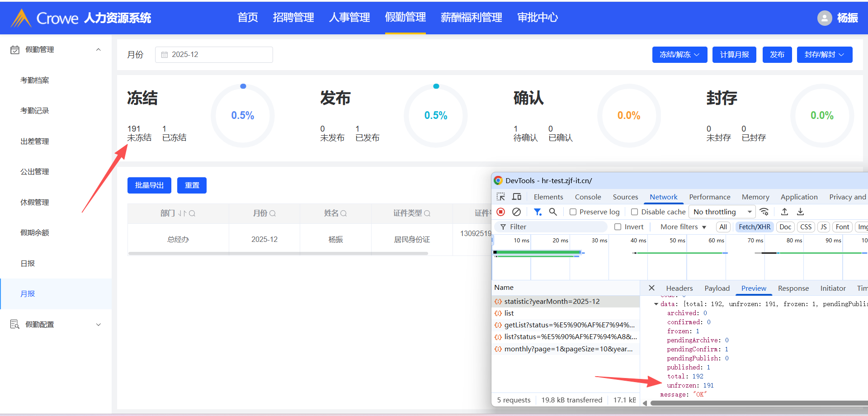Image resolution: width=868 pixels, height=416 pixels.
Task: Expand the 冻结/解冻 dropdown button
Action: [679, 55]
